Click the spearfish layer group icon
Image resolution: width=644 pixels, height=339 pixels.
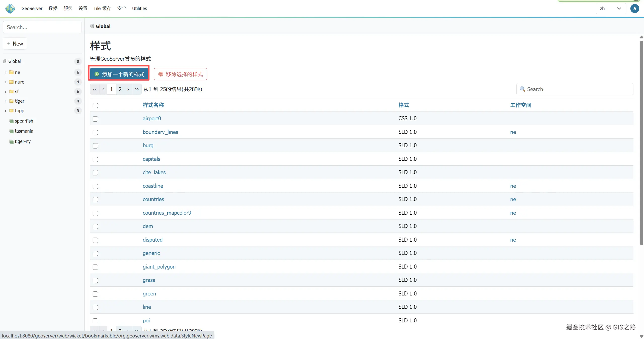(11, 121)
